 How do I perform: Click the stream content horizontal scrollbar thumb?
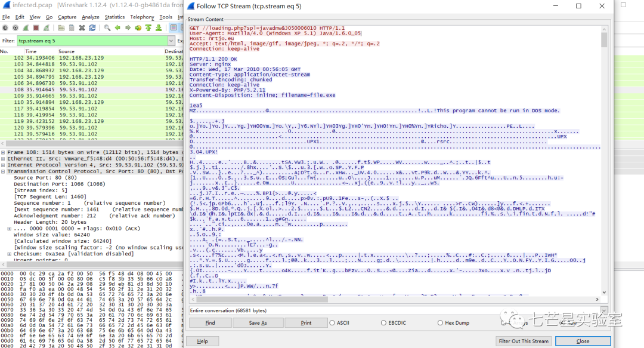coord(261,300)
